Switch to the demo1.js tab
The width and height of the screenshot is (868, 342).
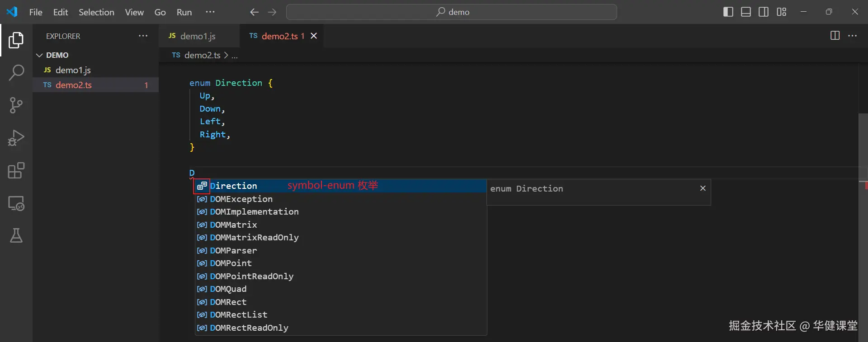click(197, 36)
